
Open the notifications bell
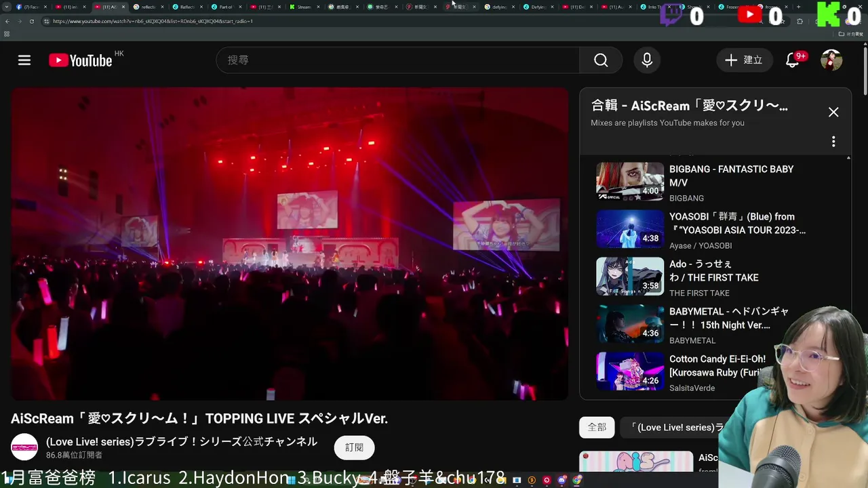point(792,60)
